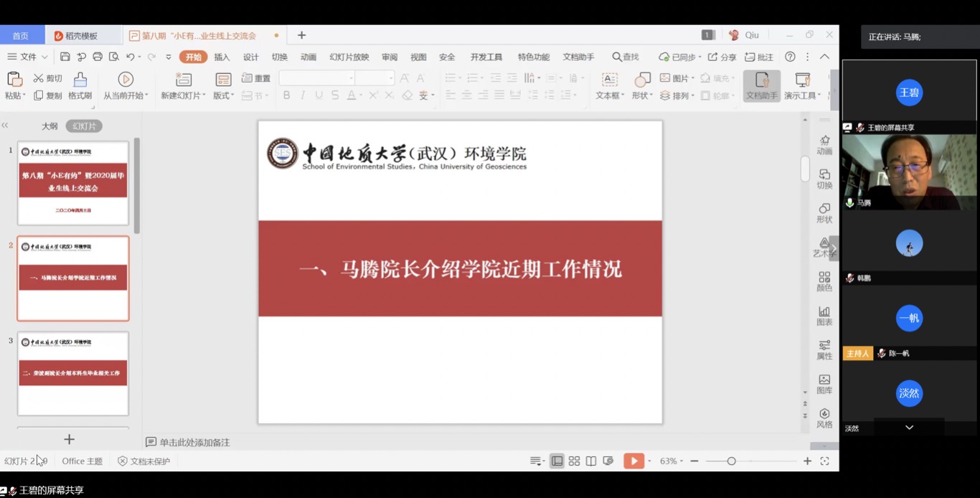The image size is (980, 498).
Task: Click the Save icon in quick access toolbar
Action: coord(65,57)
